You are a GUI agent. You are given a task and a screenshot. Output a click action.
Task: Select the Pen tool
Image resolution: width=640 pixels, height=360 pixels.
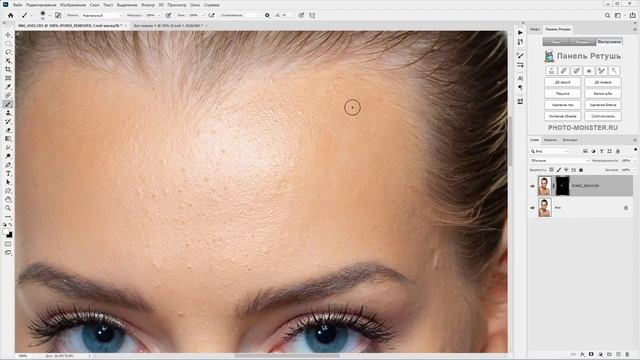tap(8, 165)
